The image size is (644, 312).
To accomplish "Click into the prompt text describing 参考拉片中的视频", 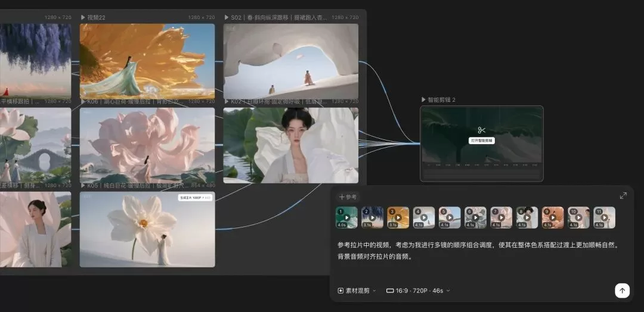I will coord(478,251).
